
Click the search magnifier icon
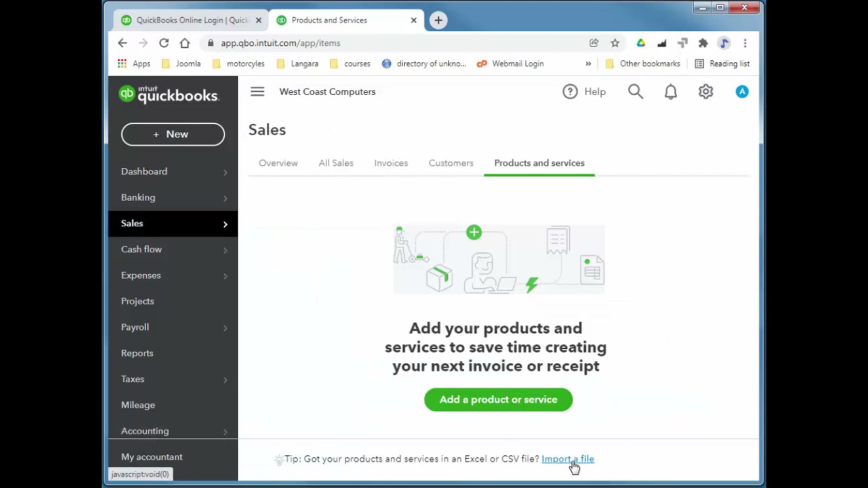point(635,91)
